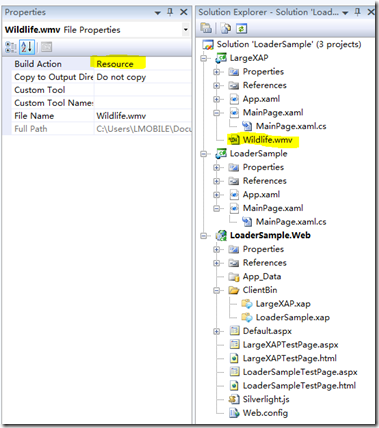This screenshot has width=379, height=428.
Task: Collapse the LoaderSample project node
Action: [x=204, y=154]
